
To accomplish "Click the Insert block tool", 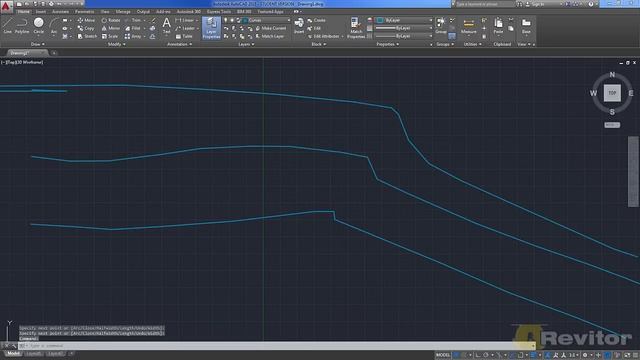I will [299, 26].
